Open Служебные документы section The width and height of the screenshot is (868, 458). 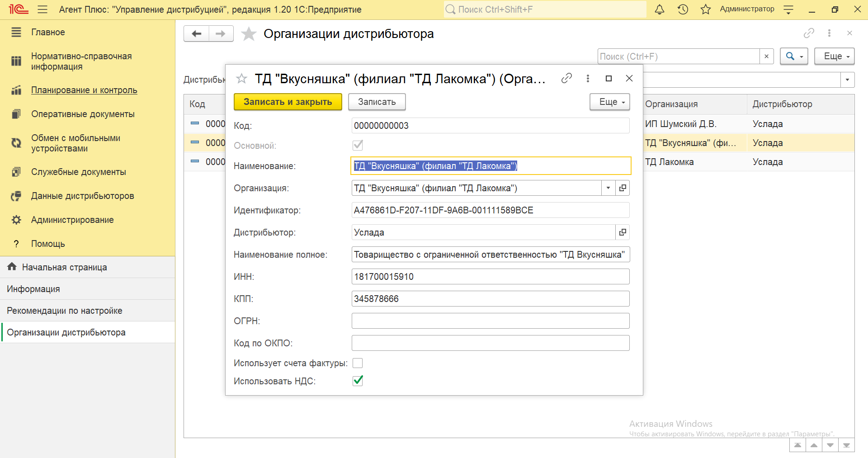[x=78, y=172]
